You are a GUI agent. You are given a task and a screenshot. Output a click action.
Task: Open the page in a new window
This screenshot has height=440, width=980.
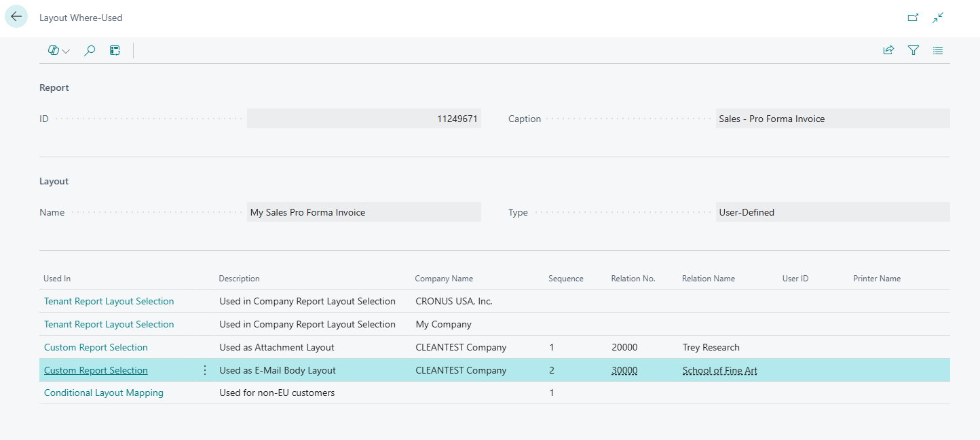[913, 18]
